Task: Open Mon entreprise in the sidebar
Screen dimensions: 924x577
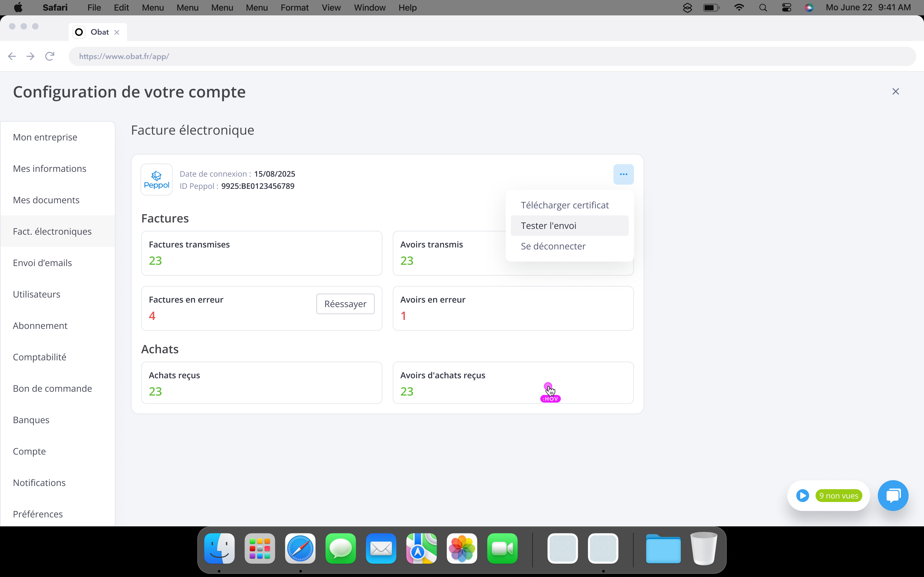Action: pyautogui.click(x=45, y=138)
